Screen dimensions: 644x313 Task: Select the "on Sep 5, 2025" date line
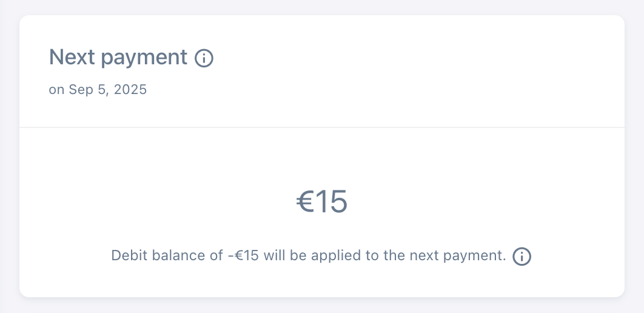click(98, 90)
